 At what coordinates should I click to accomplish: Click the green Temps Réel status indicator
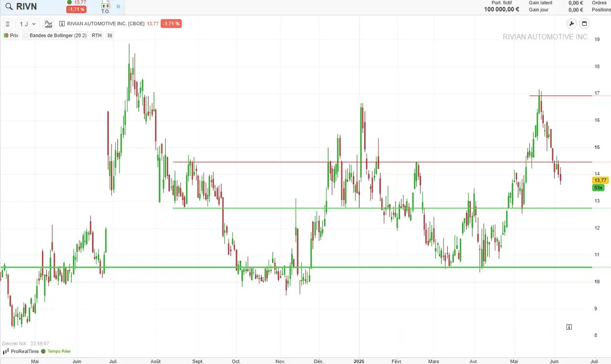pyautogui.click(x=56, y=351)
